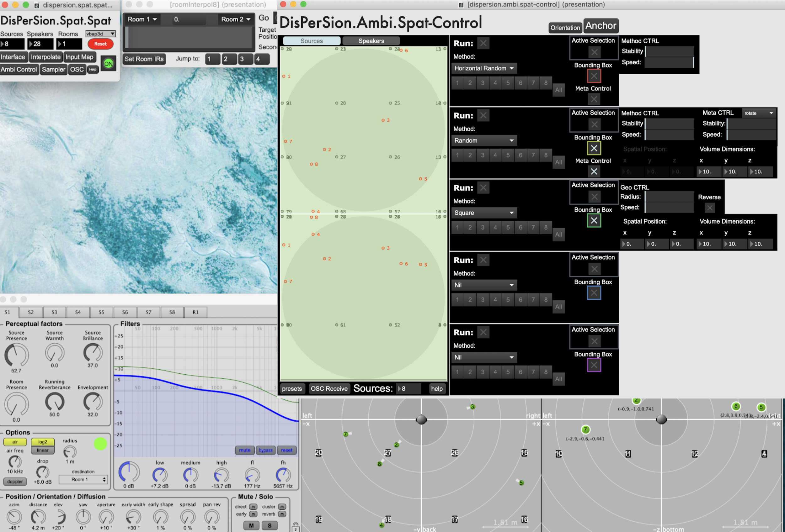
Task: Expand the Room 1 dropdown in roomInterpol8
Action: tap(142, 19)
